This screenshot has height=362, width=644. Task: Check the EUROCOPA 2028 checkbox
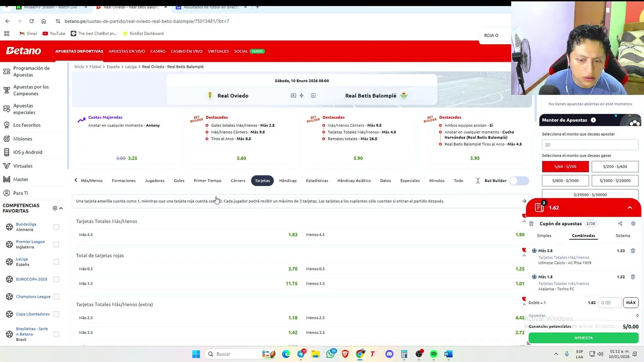56,279
